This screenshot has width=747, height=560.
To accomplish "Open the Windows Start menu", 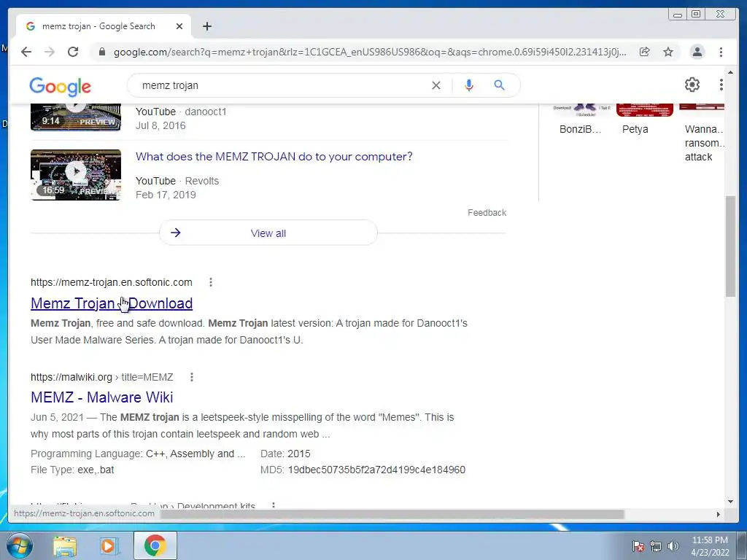I will point(19,545).
